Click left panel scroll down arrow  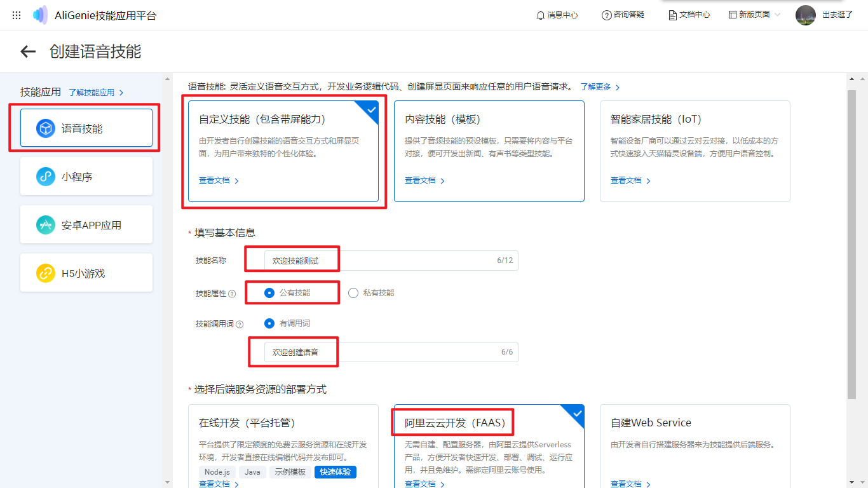point(168,482)
